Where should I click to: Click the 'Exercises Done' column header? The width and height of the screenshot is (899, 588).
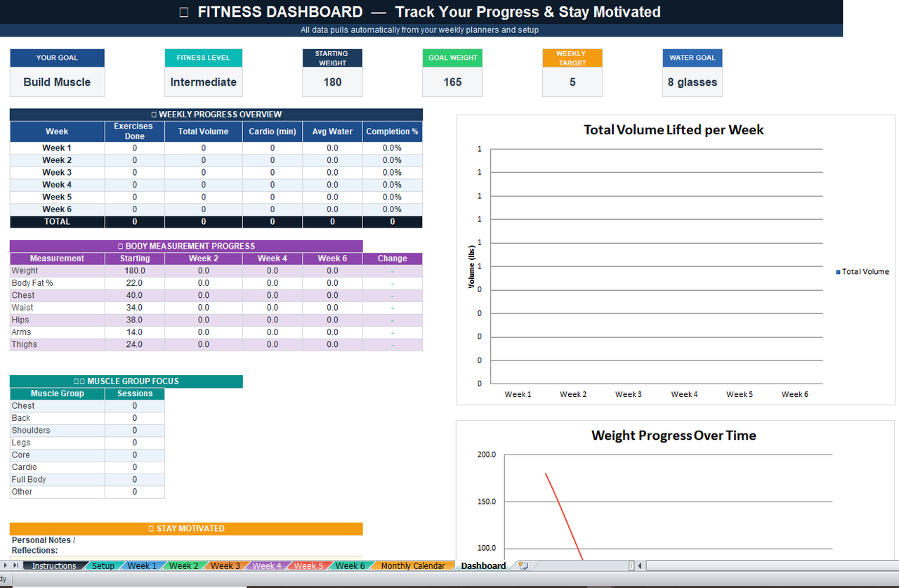click(x=135, y=131)
